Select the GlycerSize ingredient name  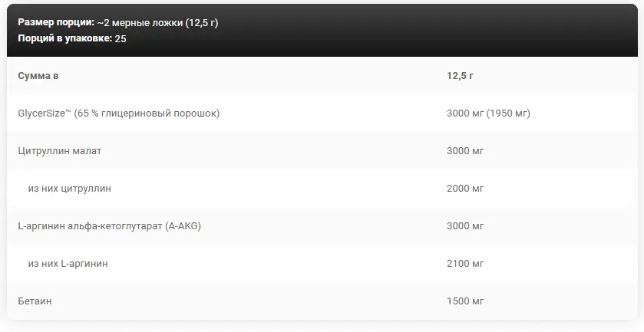pos(41,113)
